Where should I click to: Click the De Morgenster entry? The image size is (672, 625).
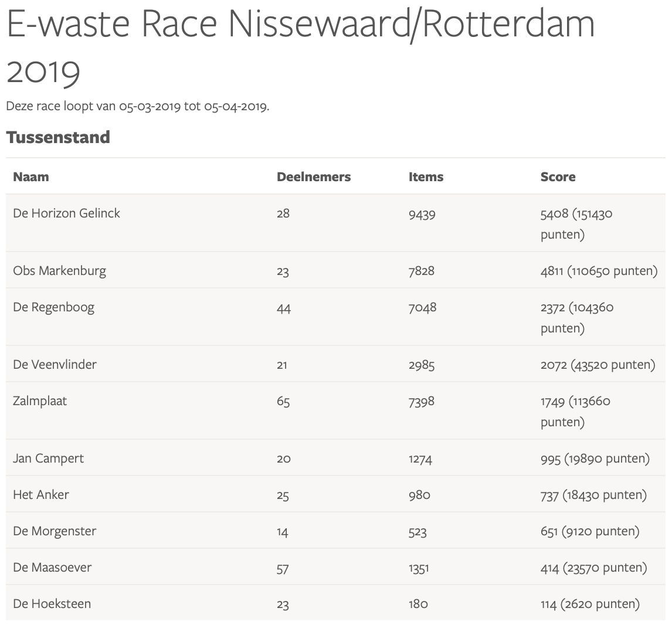tap(55, 531)
